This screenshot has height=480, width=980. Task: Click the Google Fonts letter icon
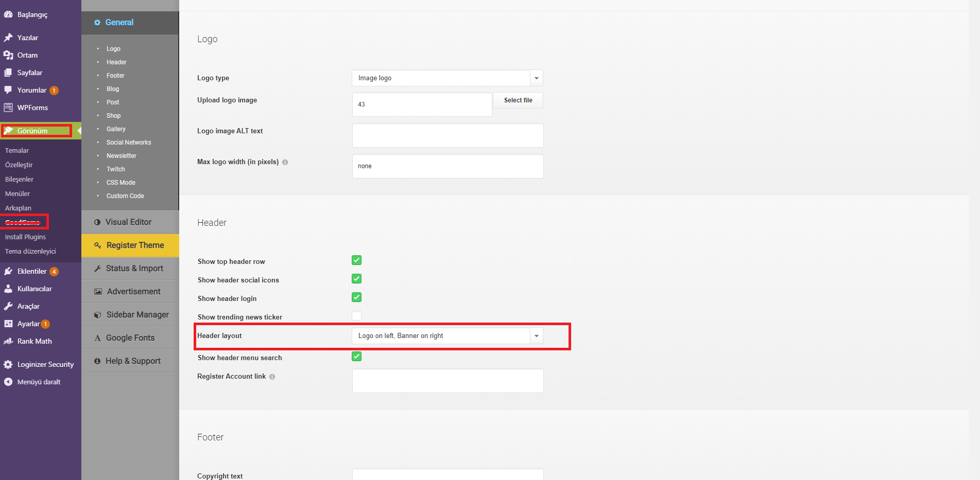97,338
